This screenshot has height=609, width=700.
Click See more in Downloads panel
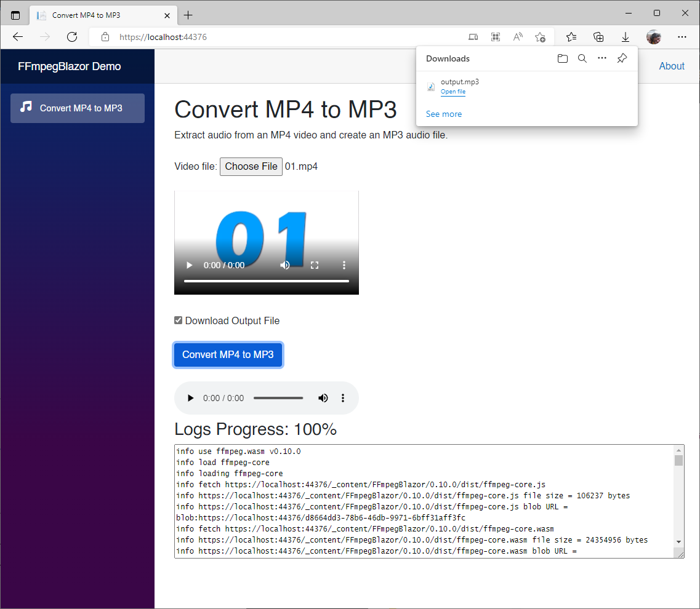point(444,114)
